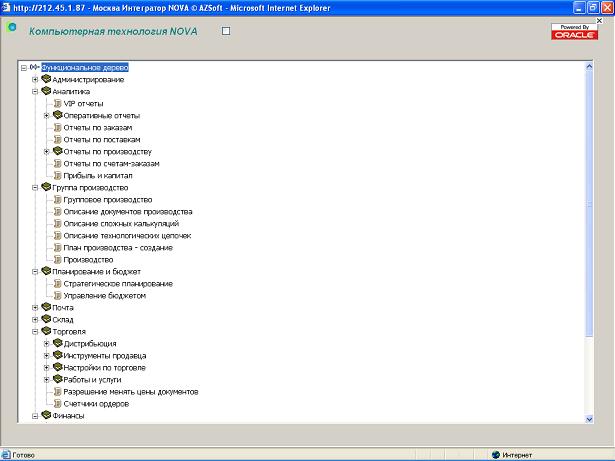Click the Отчеты по заказам document icon
This screenshot has height=461, width=615.
coord(57,128)
